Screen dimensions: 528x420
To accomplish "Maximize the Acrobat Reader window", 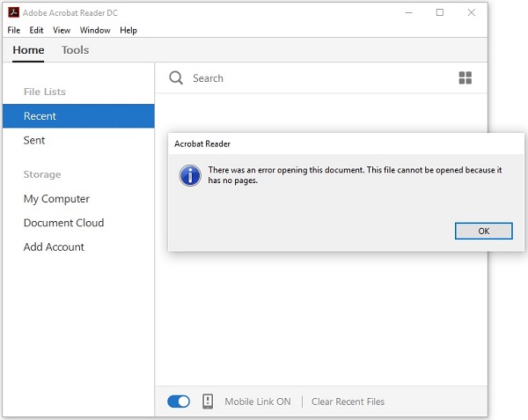I will click(x=440, y=12).
